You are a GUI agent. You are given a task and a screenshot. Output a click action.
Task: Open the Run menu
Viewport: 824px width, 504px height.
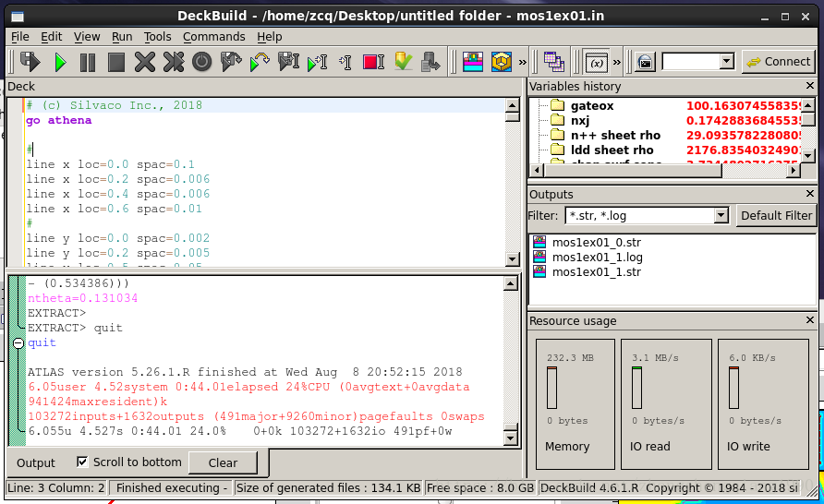pos(122,37)
